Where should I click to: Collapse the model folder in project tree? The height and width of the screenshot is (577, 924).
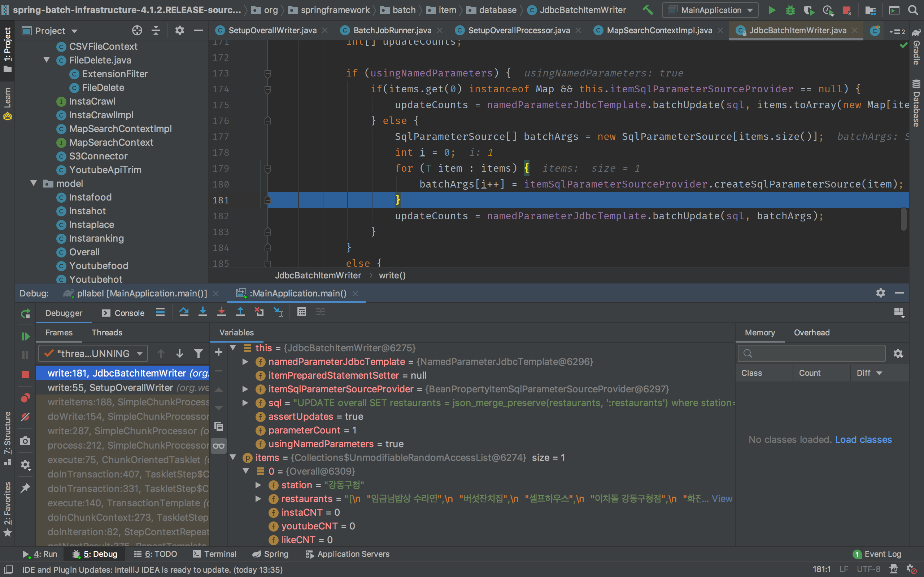click(34, 184)
